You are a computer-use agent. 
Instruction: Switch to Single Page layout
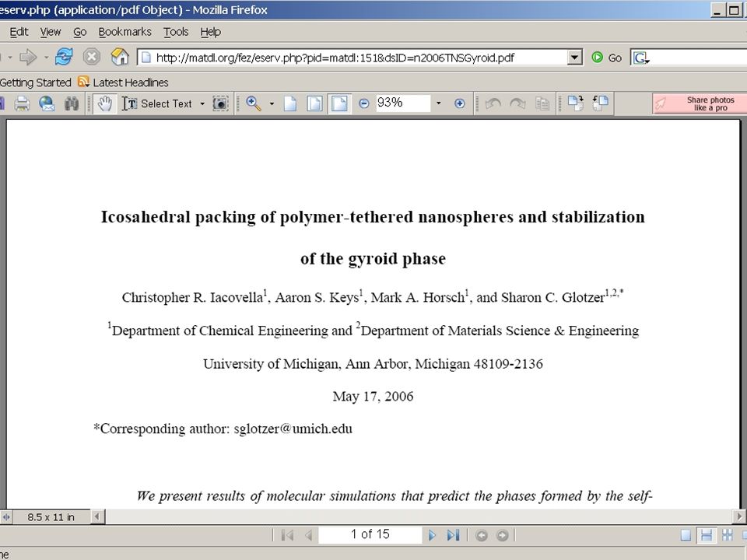(x=686, y=535)
